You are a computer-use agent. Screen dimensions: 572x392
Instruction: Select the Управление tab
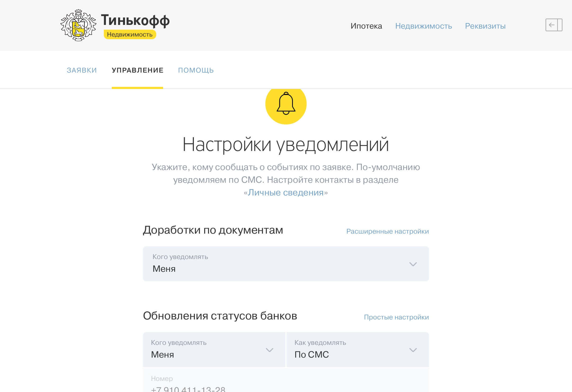(137, 70)
